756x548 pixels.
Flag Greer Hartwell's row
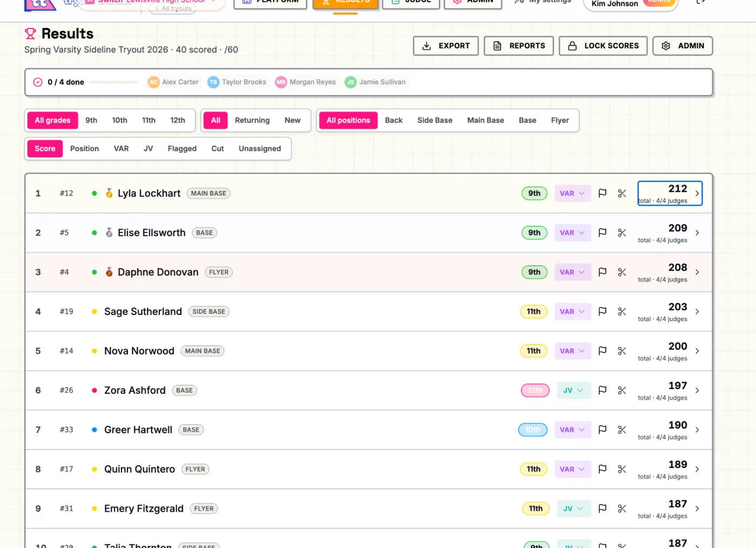[603, 430]
